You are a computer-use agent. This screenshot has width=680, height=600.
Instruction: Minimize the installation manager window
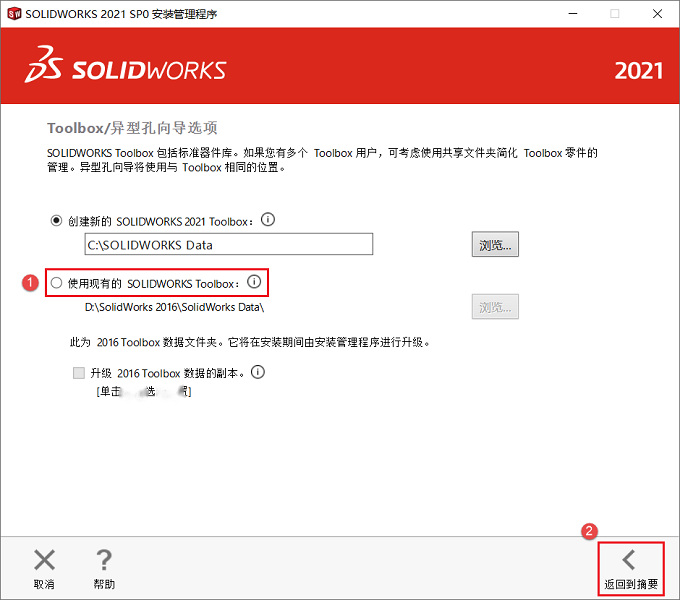(572, 14)
